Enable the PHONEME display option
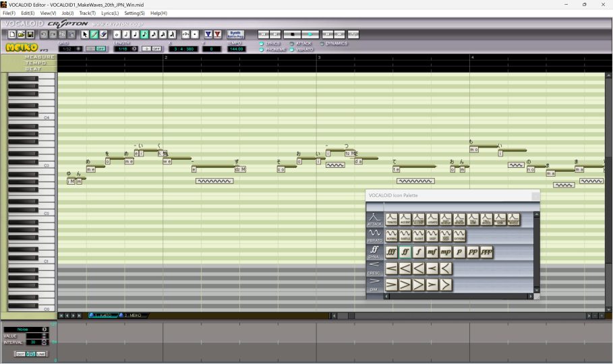The height and width of the screenshot is (364, 613). pyautogui.click(x=262, y=49)
